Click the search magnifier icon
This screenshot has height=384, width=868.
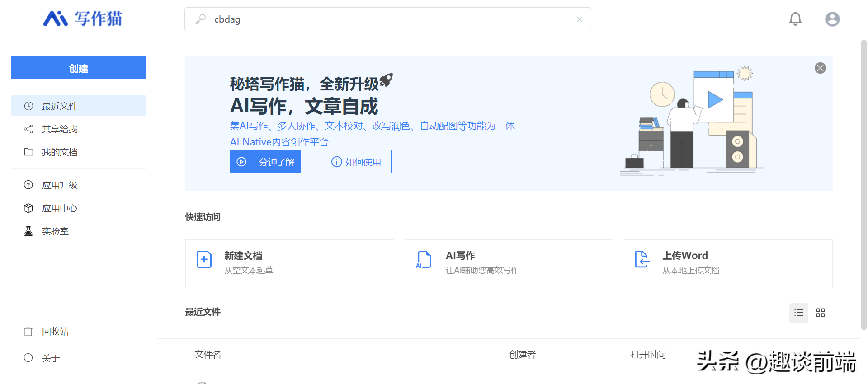(200, 19)
